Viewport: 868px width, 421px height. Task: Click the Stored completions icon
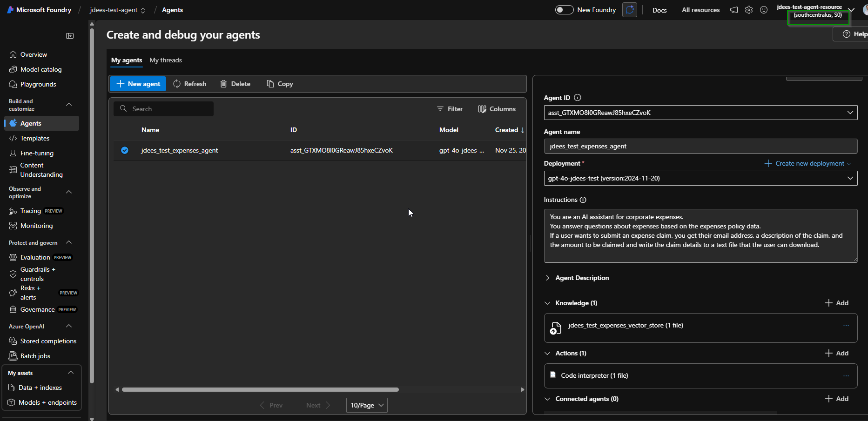coord(13,341)
